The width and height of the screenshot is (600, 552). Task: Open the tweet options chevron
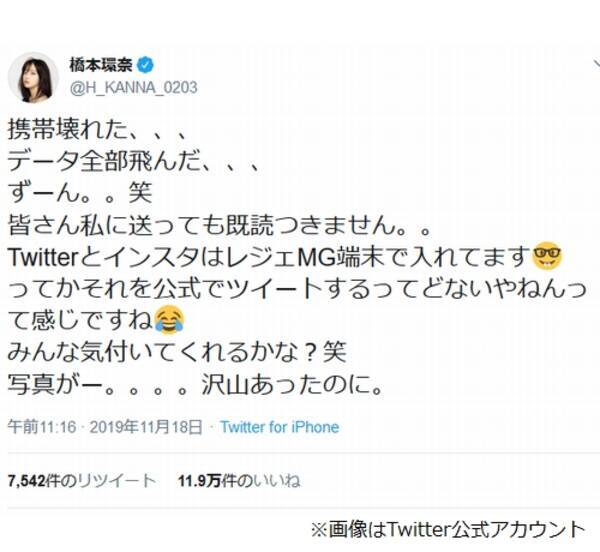coord(597,64)
